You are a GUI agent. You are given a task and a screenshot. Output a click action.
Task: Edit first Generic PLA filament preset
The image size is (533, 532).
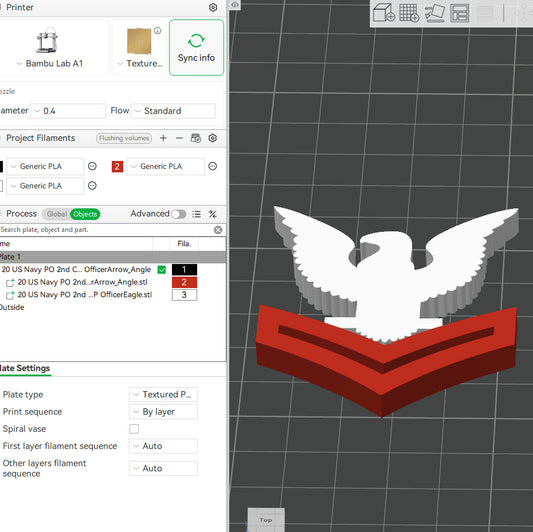[x=92, y=166]
